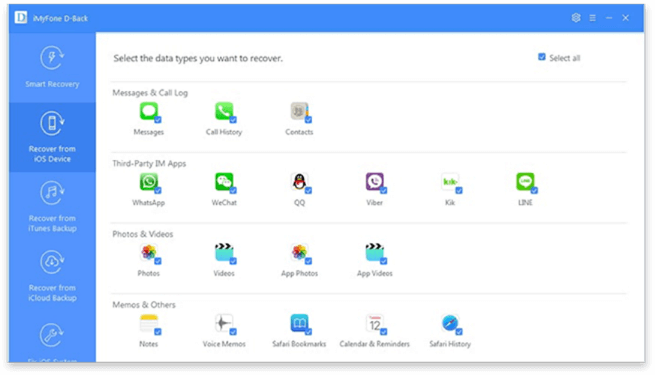Select the WhatsApp data type icon

click(149, 182)
